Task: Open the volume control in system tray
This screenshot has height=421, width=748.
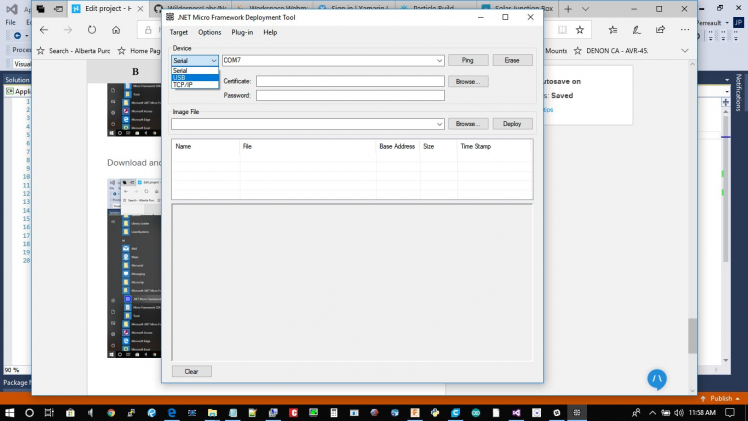Action: (x=679, y=412)
